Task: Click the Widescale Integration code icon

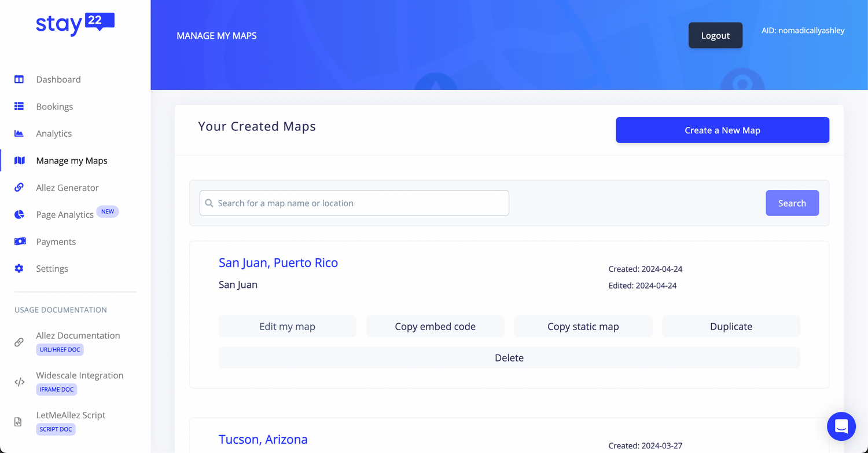Action: click(x=19, y=382)
